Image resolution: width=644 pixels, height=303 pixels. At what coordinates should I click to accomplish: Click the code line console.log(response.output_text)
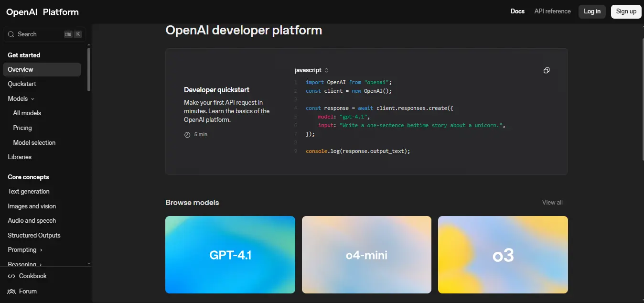pyautogui.click(x=358, y=151)
